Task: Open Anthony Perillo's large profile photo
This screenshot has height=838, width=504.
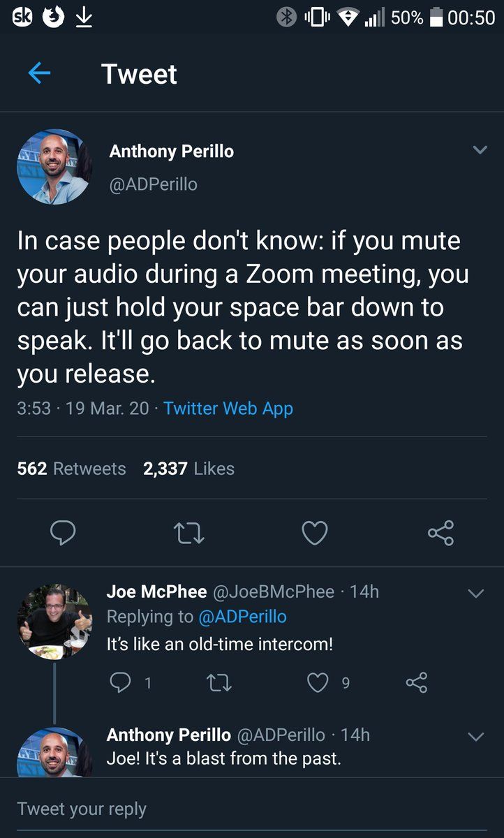Action: pyautogui.click(x=54, y=166)
